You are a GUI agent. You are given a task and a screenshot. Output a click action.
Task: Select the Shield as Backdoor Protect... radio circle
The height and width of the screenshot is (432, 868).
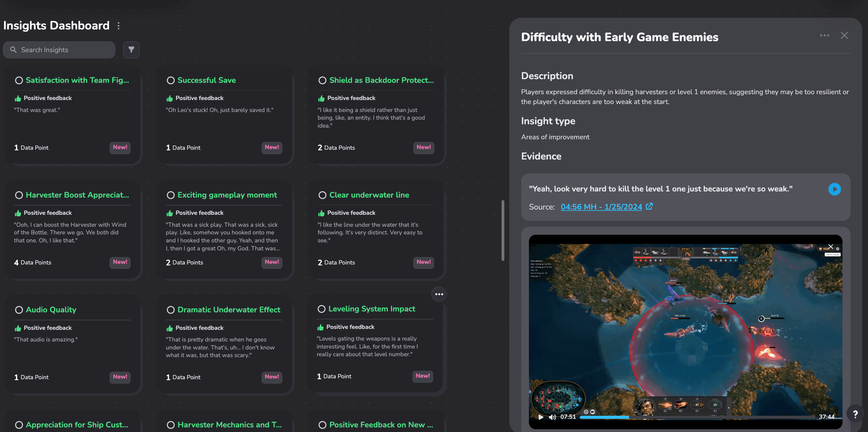323,80
